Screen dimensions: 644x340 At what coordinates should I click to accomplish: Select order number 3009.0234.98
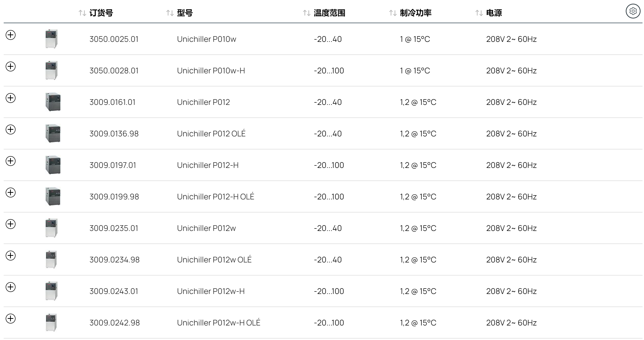115,259
